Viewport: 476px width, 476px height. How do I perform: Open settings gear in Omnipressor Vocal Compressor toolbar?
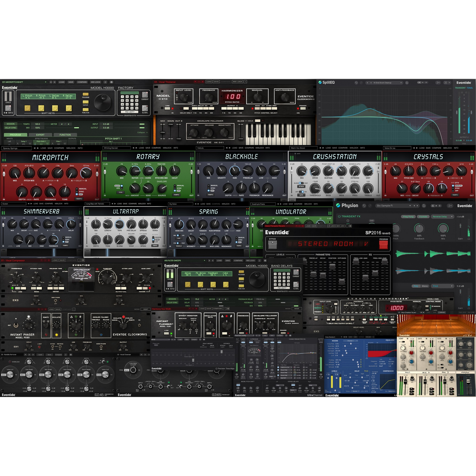tap(83, 260)
